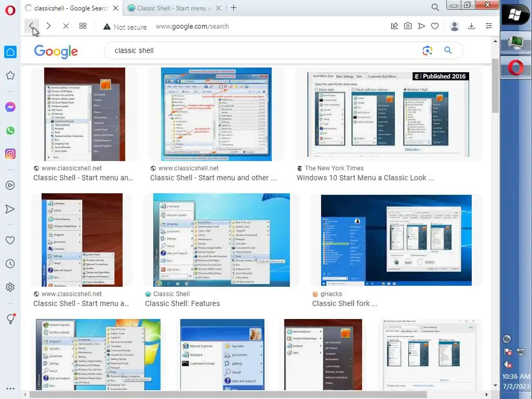532x399 pixels.
Task: Open Bookmarks star in sidebar
Action: [10, 75]
